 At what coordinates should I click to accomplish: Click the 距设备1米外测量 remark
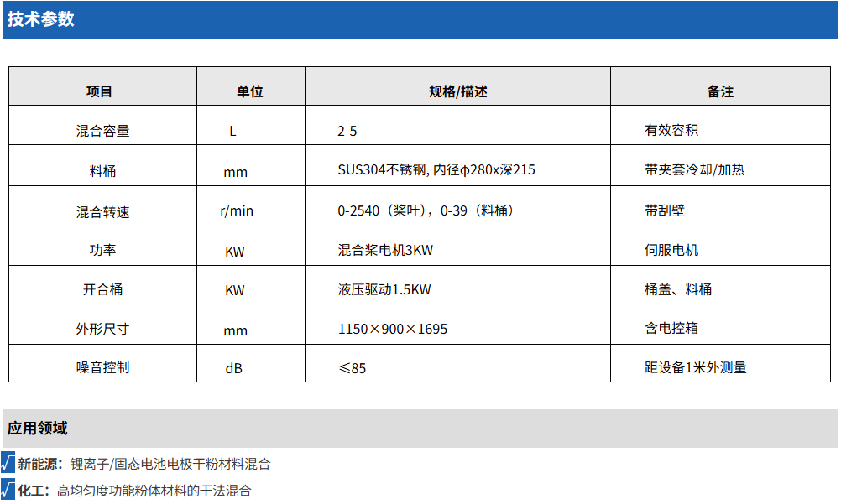click(x=695, y=367)
